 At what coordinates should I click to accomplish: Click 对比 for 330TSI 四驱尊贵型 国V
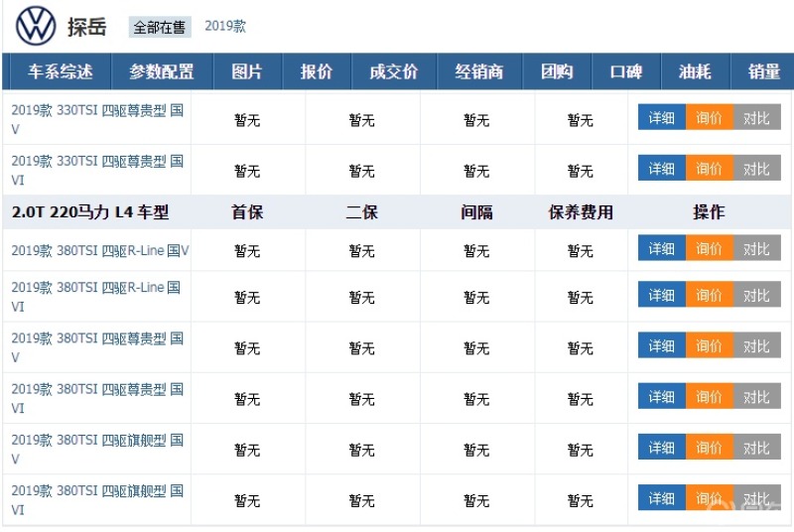click(x=756, y=117)
